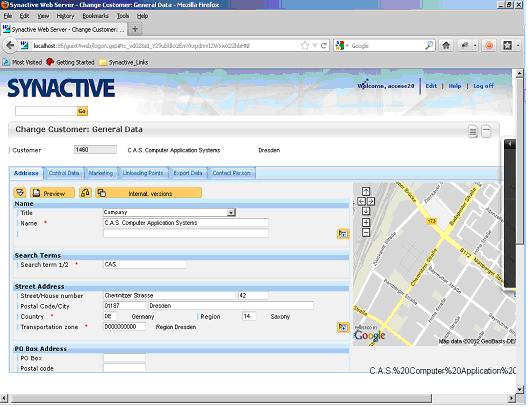Pan the map up with the arrow control
The image size is (528, 407).
click(366, 191)
